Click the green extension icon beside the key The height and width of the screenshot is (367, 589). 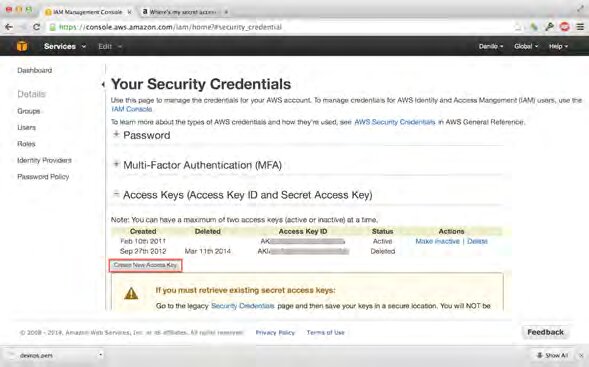click(534, 27)
